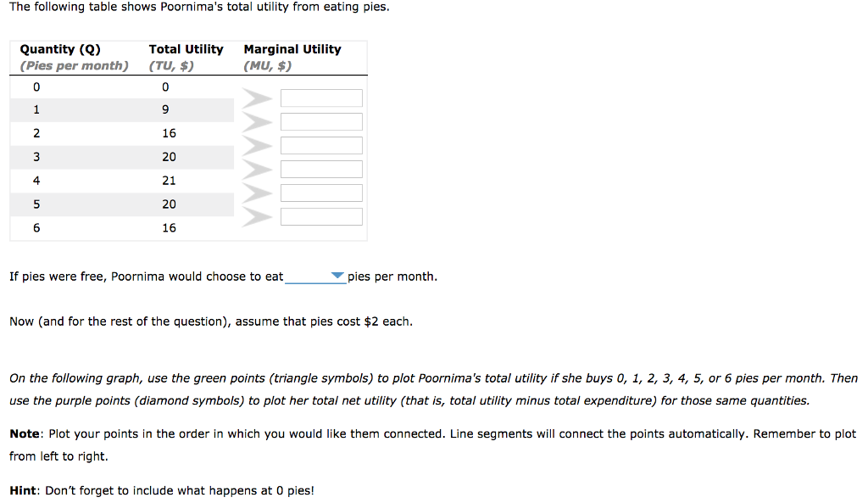Image resolution: width=868 pixels, height=503 pixels.
Task: Click the Total Utility column header
Action: pyautogui.click(x=186, y=49)
